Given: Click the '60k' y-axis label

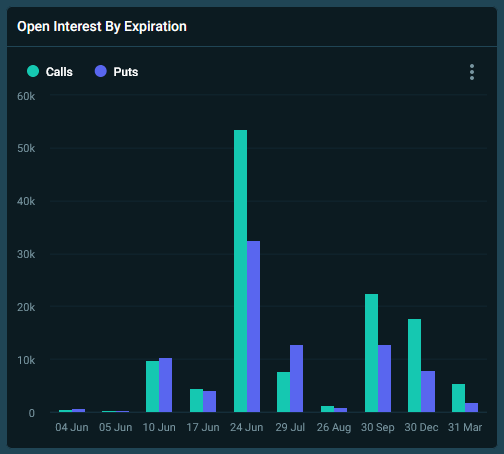Looking at the screenshot, I should coord(26,96).
